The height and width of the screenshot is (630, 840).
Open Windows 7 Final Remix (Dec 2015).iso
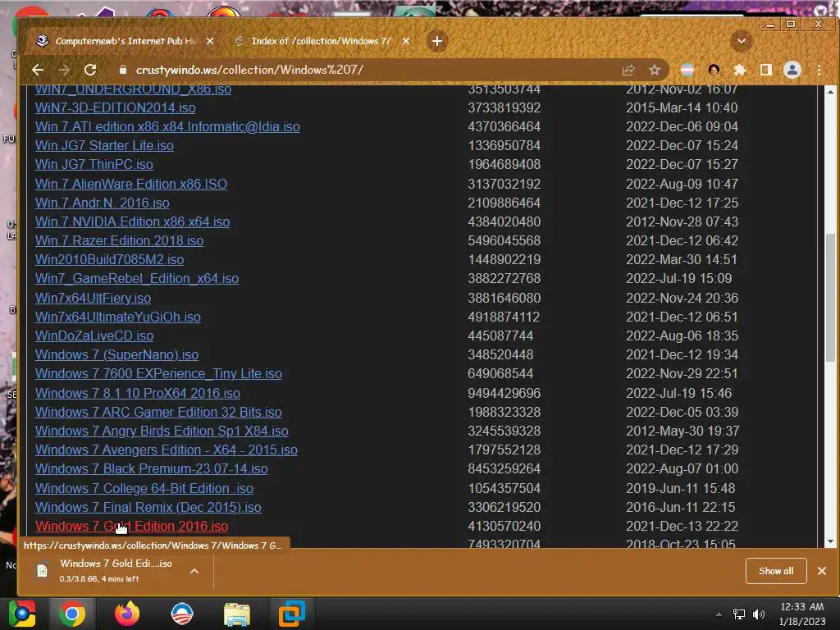[x=148, y=507]
